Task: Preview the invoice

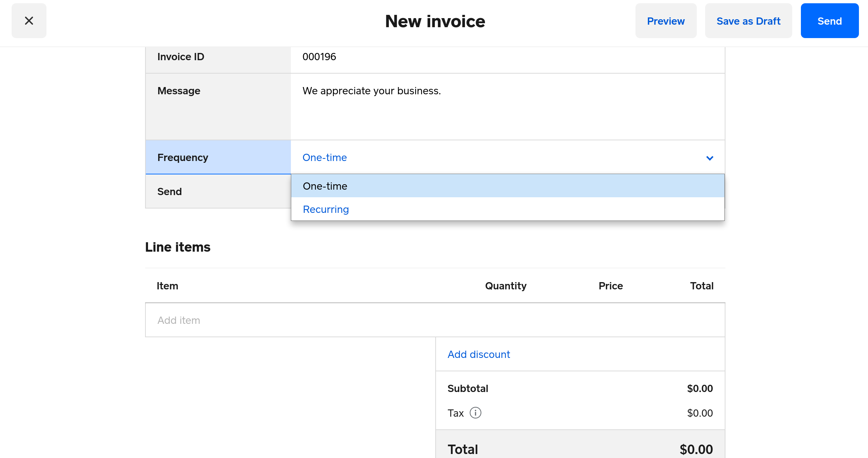Action: [x=666, y=21]
